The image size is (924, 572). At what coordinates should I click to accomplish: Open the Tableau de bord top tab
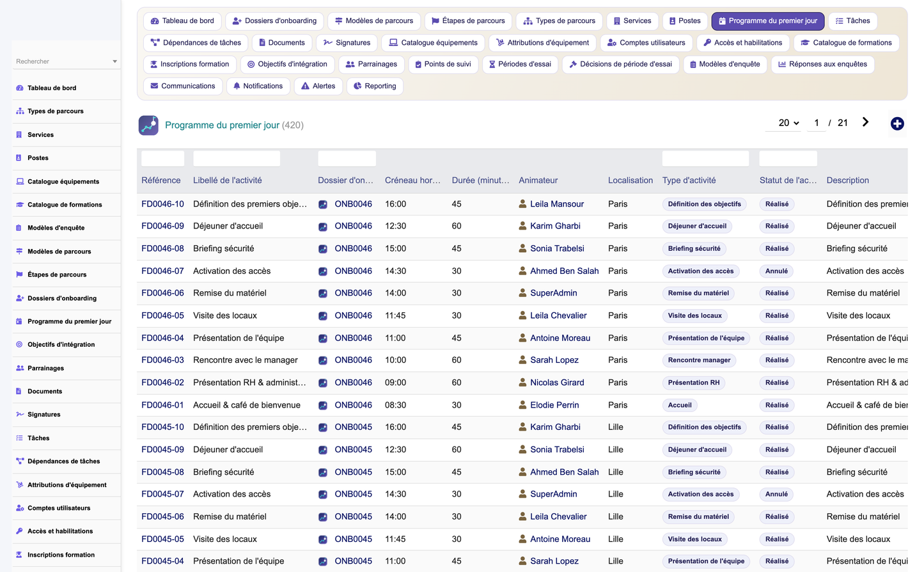(182, 21)
